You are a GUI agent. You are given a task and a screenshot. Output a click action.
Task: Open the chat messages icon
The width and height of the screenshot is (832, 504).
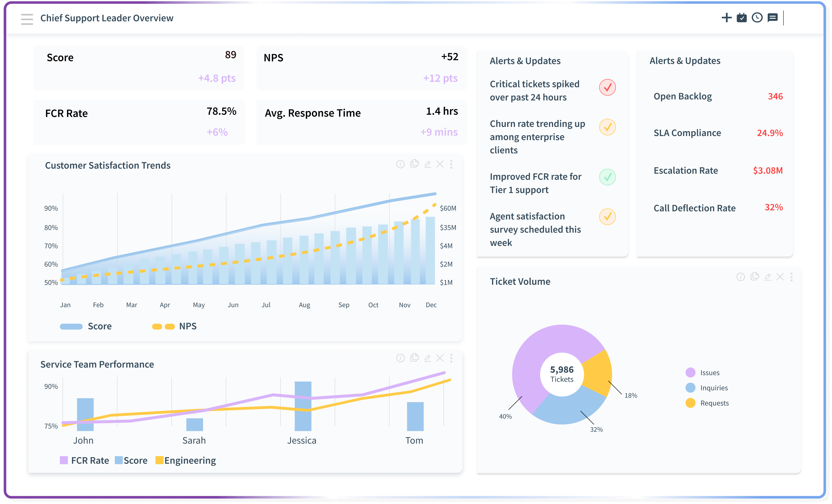click(x=772, y=18)
